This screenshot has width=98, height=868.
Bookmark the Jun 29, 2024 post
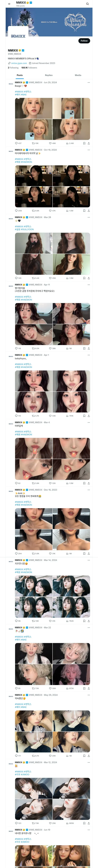[84, 143]
